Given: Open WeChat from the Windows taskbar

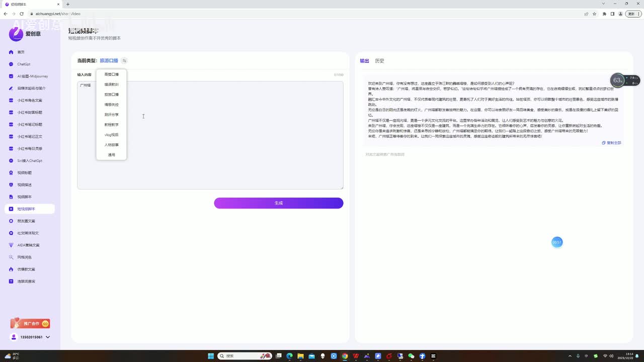Looking at the screenshot, I should [x=411, y=356].
